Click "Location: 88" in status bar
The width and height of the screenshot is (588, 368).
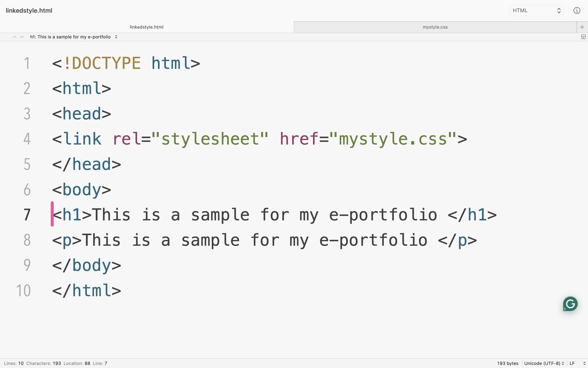tap(77, 363)
